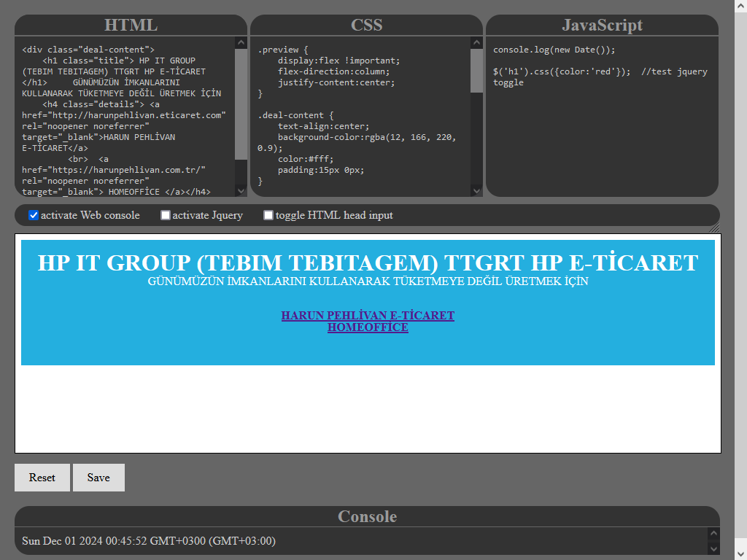This screenshot has height=560, width=747.
Task: Click the page scrollbar up arrow
Action: [740, 6]
